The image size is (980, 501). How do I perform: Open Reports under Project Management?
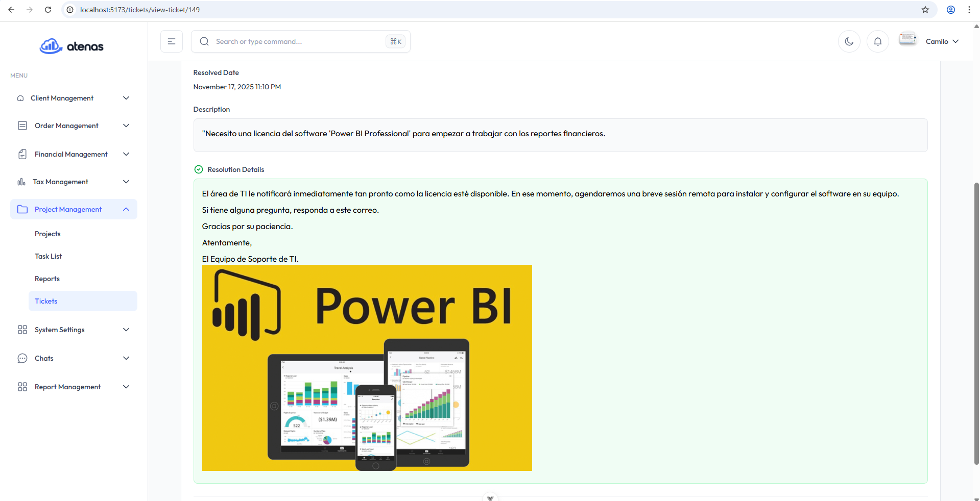[x=47, y=279]
